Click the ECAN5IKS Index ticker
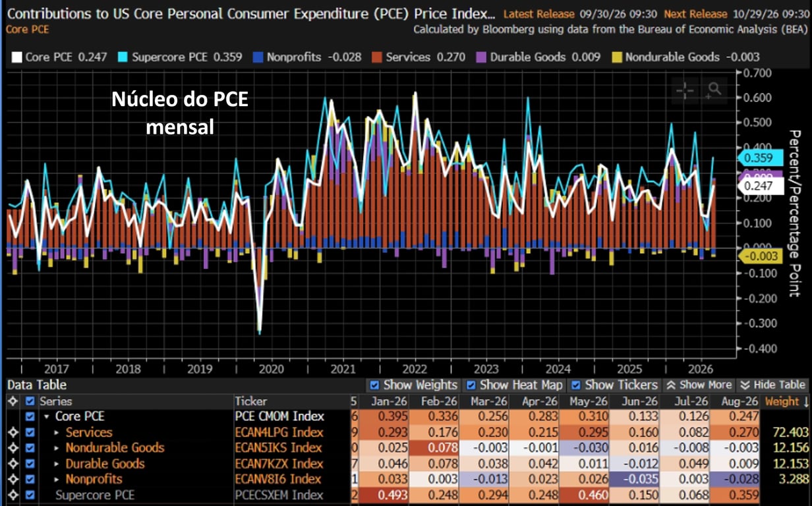 coord(279,448)
